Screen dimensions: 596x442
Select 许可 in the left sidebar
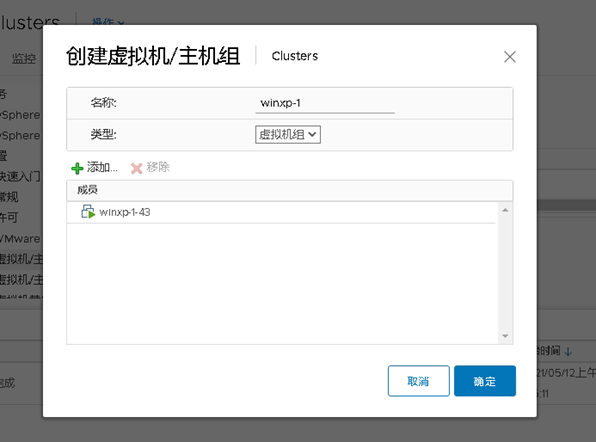pyautogui.click(x=9, y=217)
